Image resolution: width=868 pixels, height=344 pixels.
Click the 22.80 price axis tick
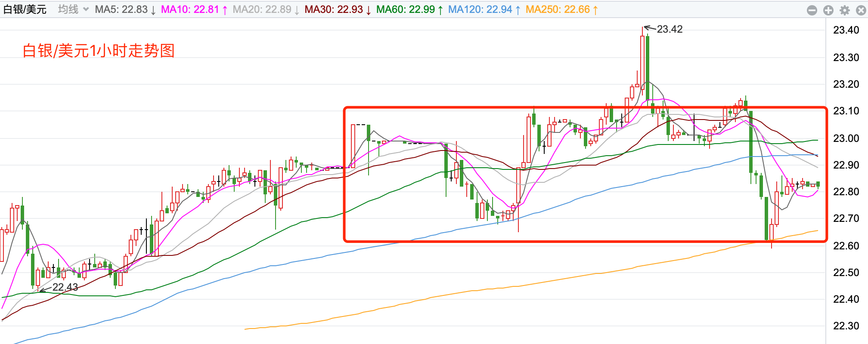pos(846,192)
